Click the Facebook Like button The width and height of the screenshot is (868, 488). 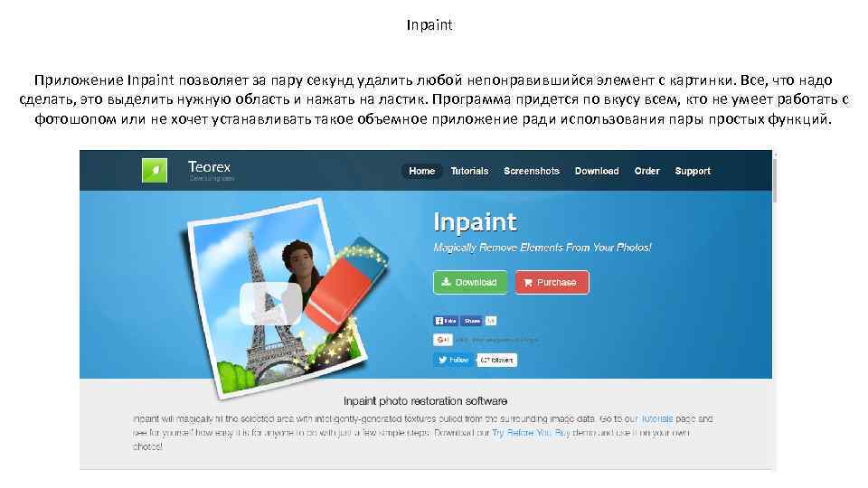click(x=446, y=321)
